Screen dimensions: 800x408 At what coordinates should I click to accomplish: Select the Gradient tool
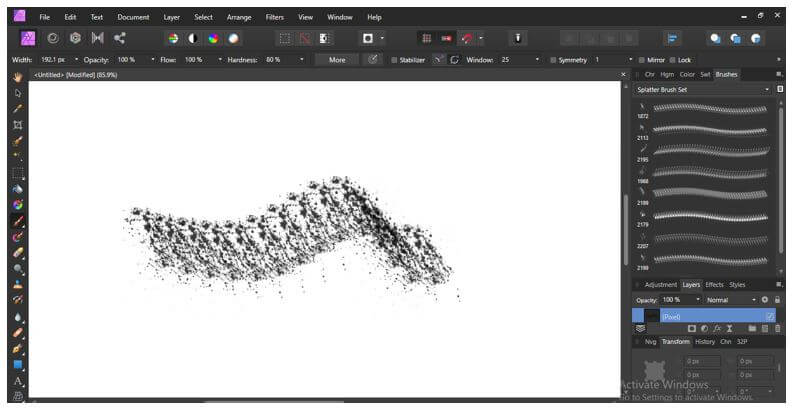[x=18, y=205]
